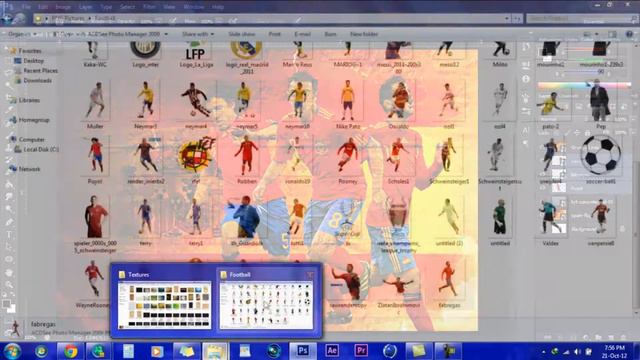Open Explorer help question mark icon
640x360 pixels.
point(629,34)
